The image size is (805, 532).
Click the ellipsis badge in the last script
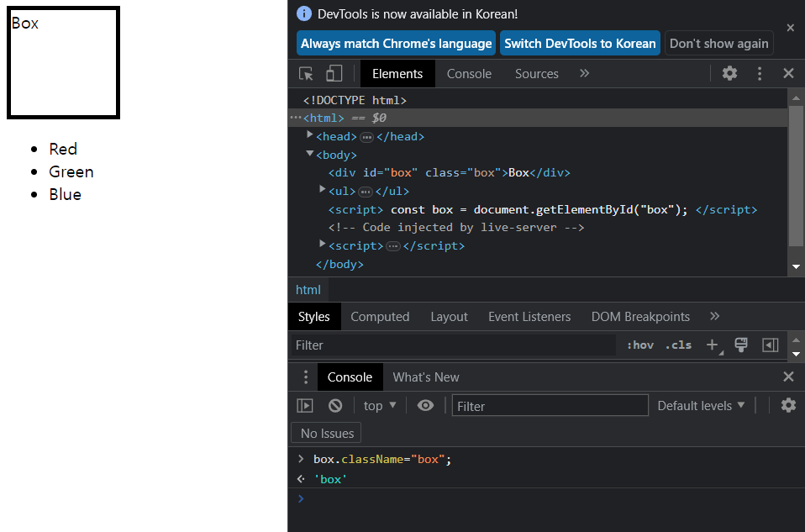tap(392, 246)
